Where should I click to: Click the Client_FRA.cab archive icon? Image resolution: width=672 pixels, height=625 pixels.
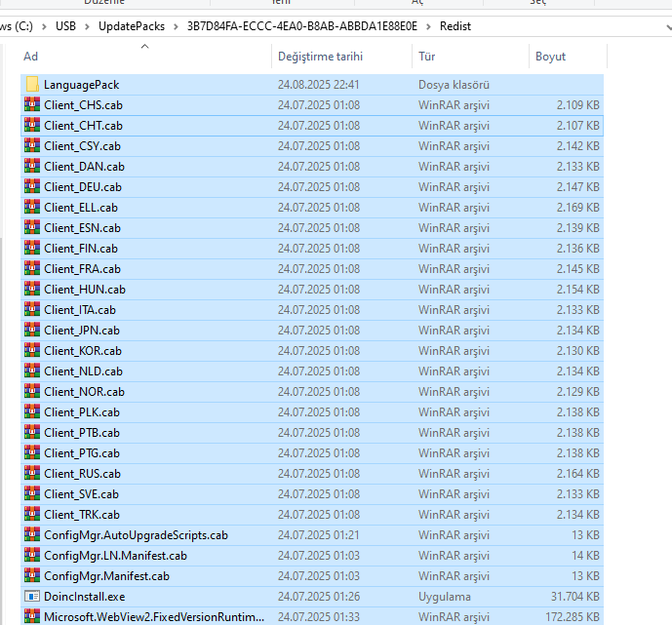coord(32,268)
